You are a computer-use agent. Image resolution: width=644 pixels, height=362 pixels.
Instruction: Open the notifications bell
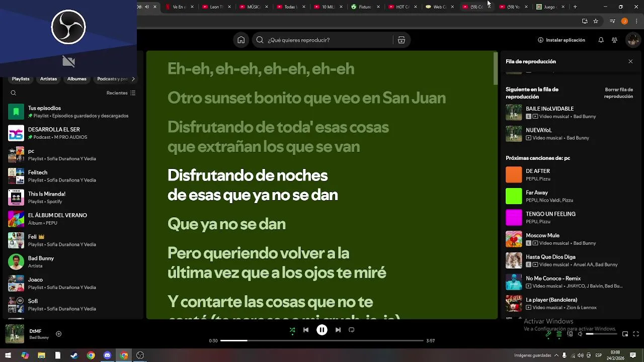pyautogui.click(x=601, y=40)
